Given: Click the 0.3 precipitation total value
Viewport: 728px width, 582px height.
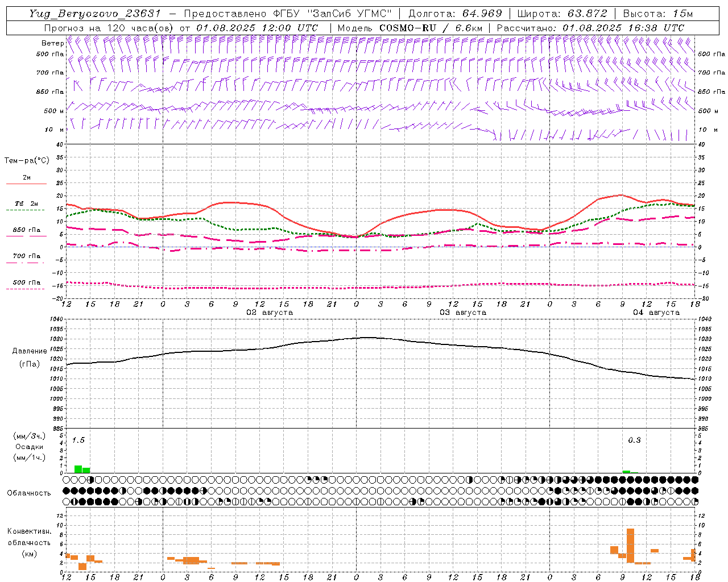Looking at the screenshot, I should click(634, 440).
